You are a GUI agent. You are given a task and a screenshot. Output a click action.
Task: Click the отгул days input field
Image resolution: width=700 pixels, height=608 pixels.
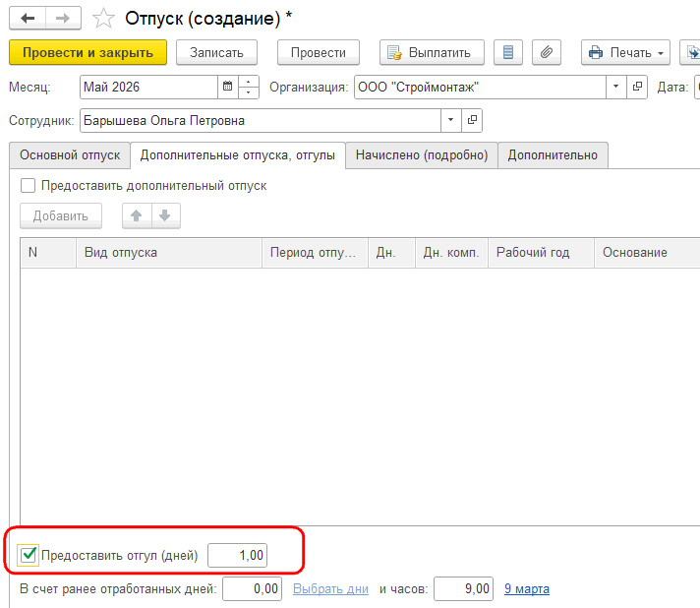pos(238,555)
